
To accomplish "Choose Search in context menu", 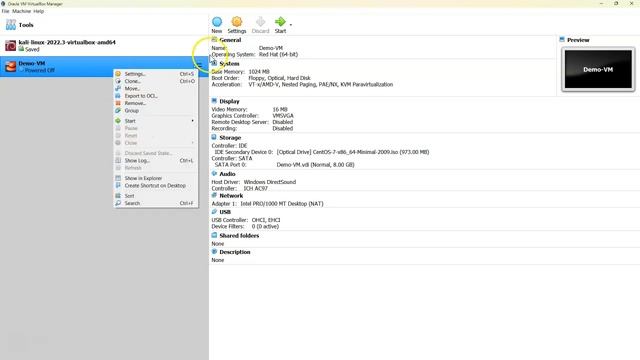I will (156, 203).
